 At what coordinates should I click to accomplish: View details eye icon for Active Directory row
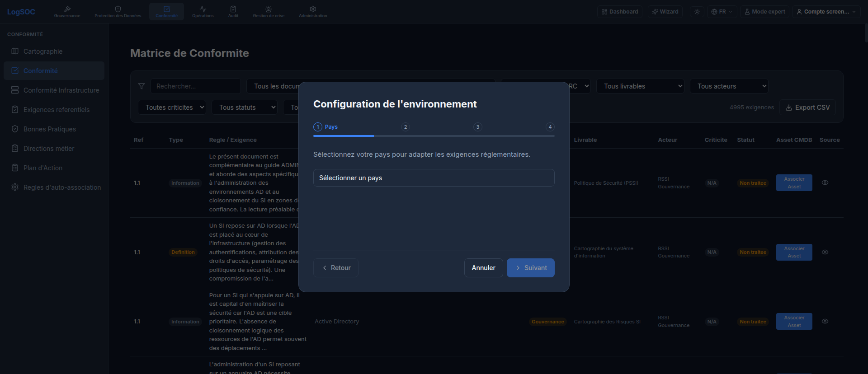point(825,321)
